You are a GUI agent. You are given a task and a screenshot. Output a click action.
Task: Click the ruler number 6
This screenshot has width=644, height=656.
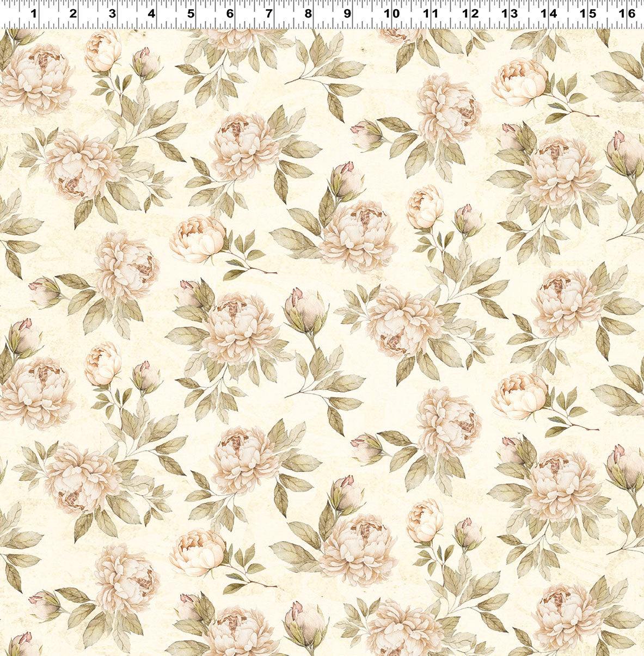[x=230, y=14]
